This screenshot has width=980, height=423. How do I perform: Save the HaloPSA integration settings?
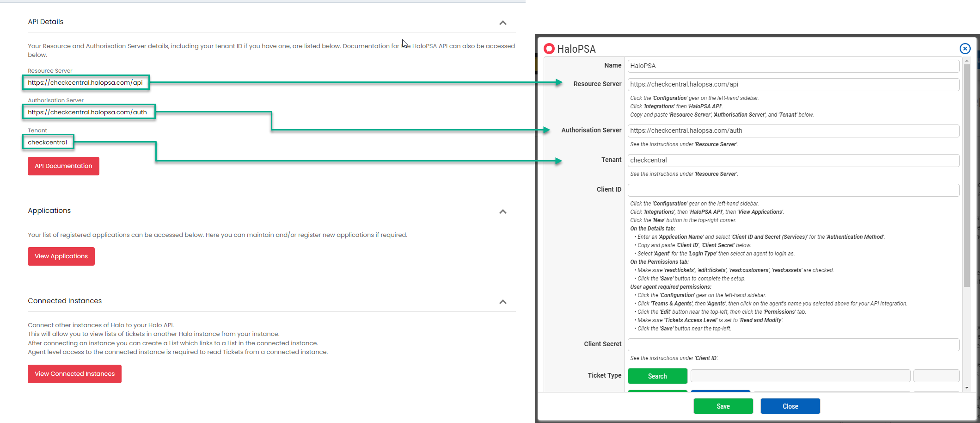[723, 406]
